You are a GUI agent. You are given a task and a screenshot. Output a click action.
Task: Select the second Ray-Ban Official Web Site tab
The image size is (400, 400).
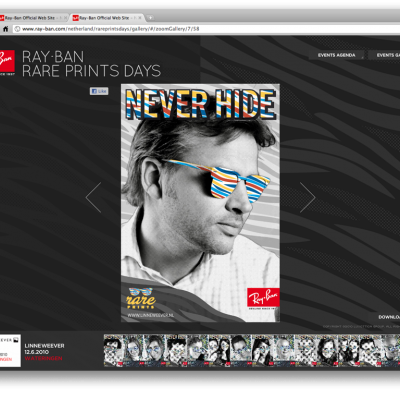(107, 18)
